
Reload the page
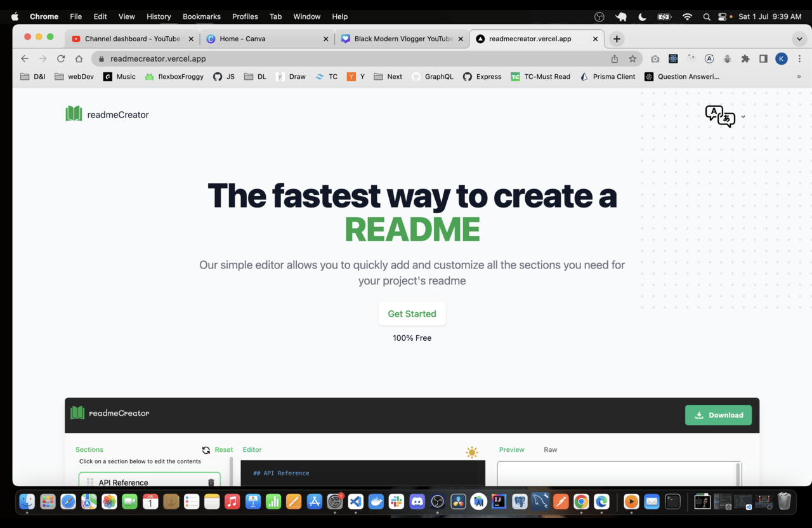click(61, 58)
